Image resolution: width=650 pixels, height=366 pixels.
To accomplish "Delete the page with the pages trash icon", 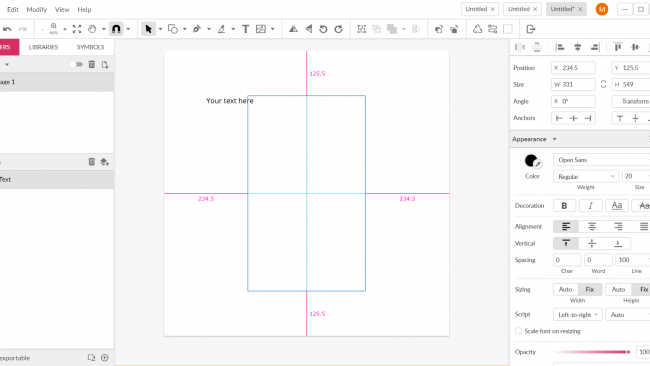I will (x=92, y=64).
